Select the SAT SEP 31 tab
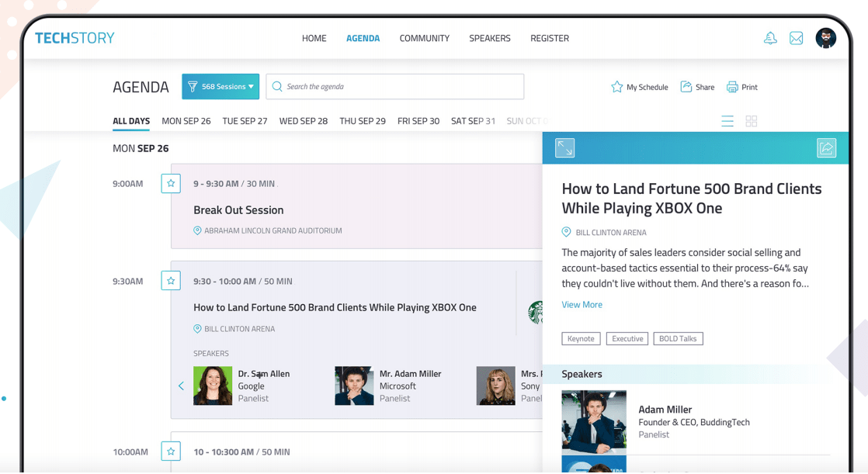 click(x=474, y=120)
